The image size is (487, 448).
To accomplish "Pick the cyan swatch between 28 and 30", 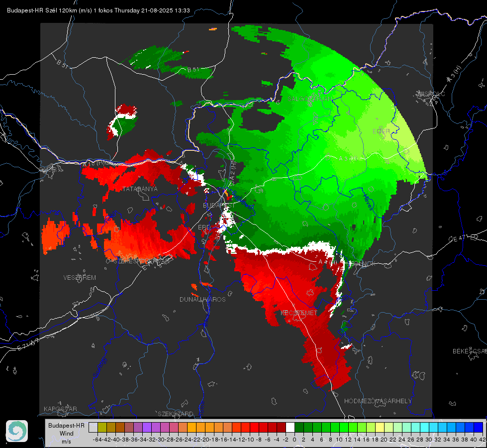I will click(424, 427).
